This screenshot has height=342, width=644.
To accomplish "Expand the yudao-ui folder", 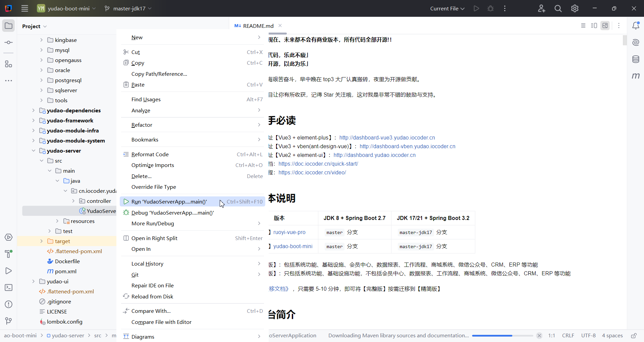I will click(x=33, y=281).
